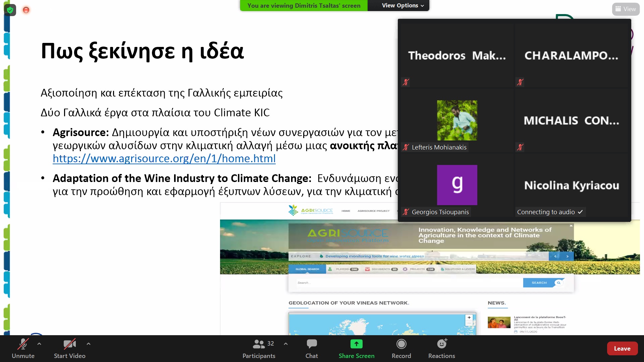Screen dimensions: 644x362
Task: Click muted mic icon beside Lefteris Mohianakis
Action: coord(406,147)
